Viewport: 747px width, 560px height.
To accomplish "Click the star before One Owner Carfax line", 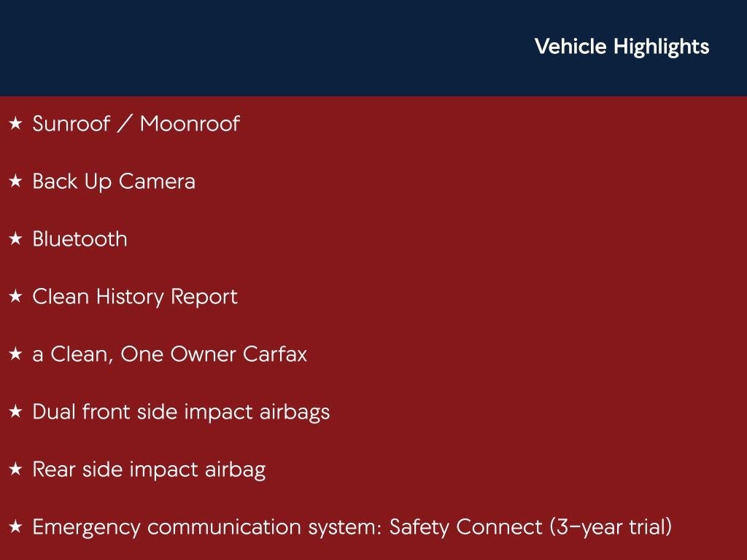I will tap(15, 354).
